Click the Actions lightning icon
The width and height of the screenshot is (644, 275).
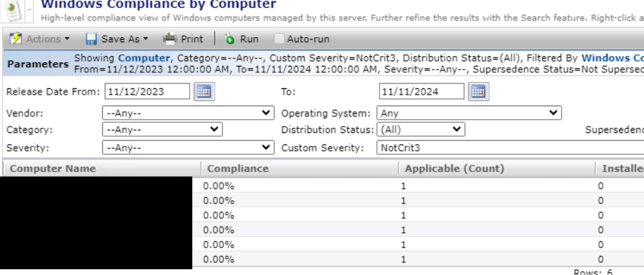pos(16,39)
